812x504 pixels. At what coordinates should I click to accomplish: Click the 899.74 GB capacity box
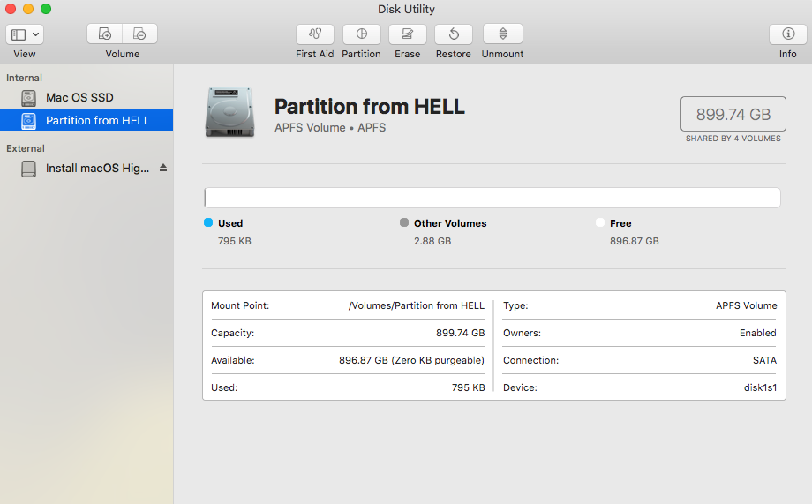(733, 114)
